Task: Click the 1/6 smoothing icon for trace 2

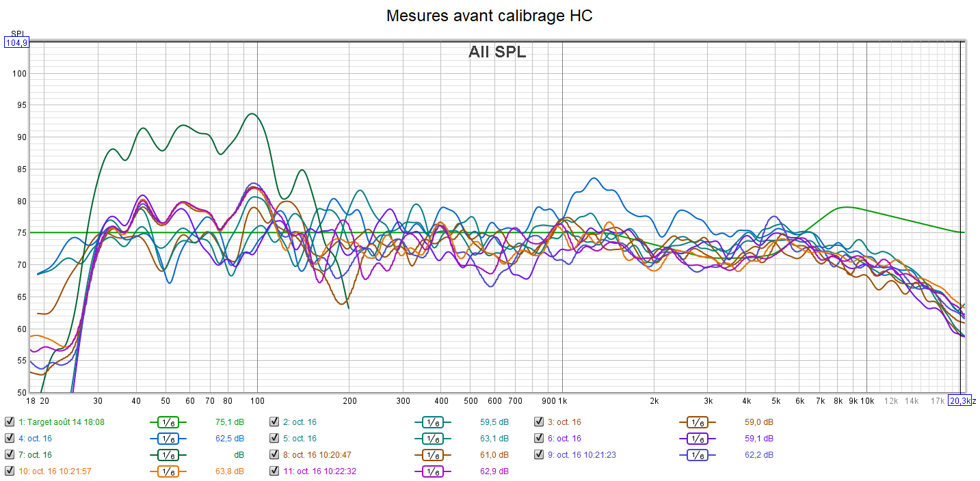Action: point(433,422)
